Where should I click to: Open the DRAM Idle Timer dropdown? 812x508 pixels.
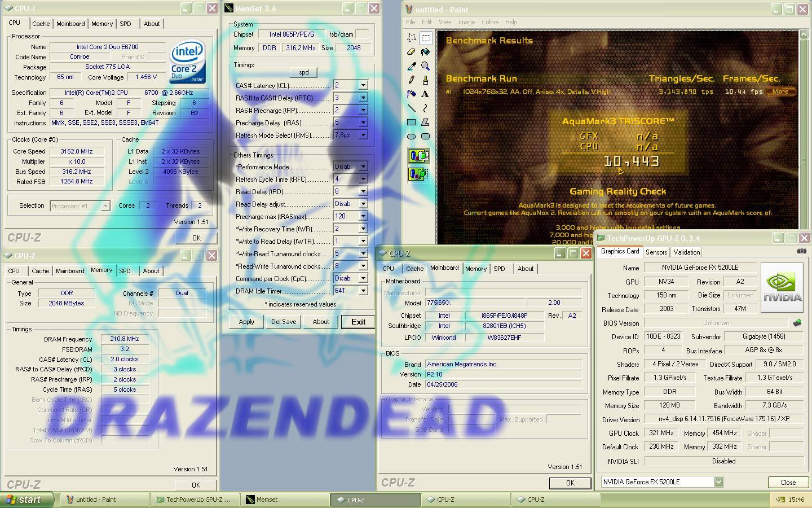pyautogui.click(x=363, y=291)
